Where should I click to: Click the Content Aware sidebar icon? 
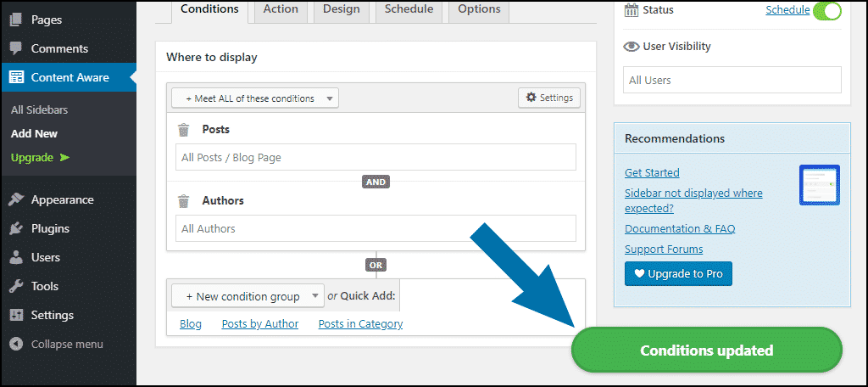coord(17,77)
